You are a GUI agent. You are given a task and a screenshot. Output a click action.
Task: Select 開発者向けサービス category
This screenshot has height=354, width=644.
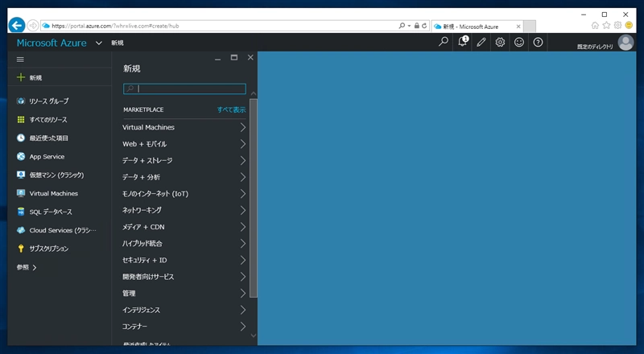(184, 277)
